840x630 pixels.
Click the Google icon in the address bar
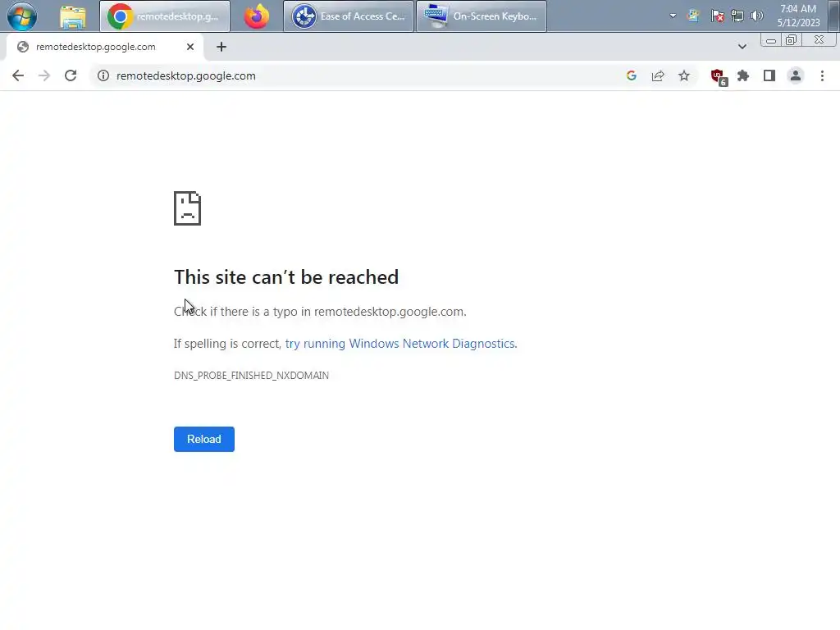632,75
